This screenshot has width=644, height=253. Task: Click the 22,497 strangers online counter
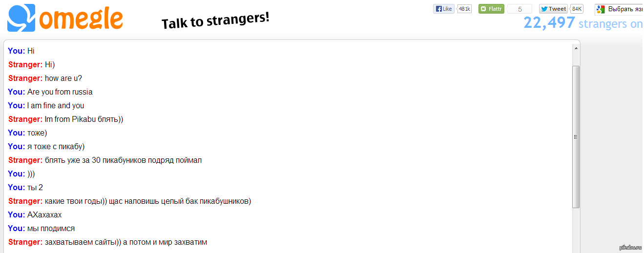pyautogui.click(x=583, y=23)
